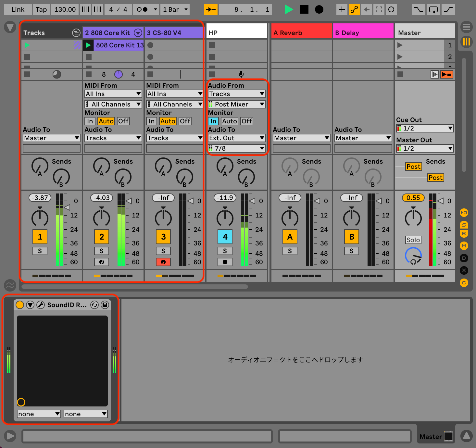
Task: Stop playback with the square Stop button
Action: [304, 9]
